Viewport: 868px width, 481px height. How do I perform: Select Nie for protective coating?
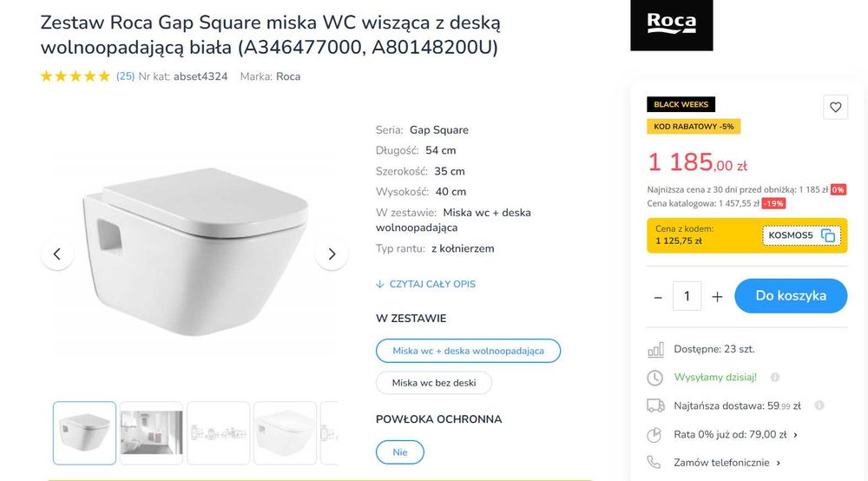point(399,452)
